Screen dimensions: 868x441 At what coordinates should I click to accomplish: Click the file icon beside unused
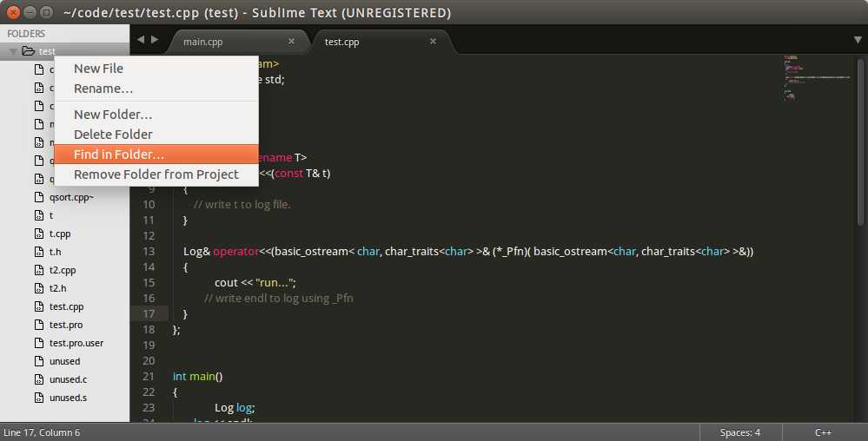click(39, 361)
